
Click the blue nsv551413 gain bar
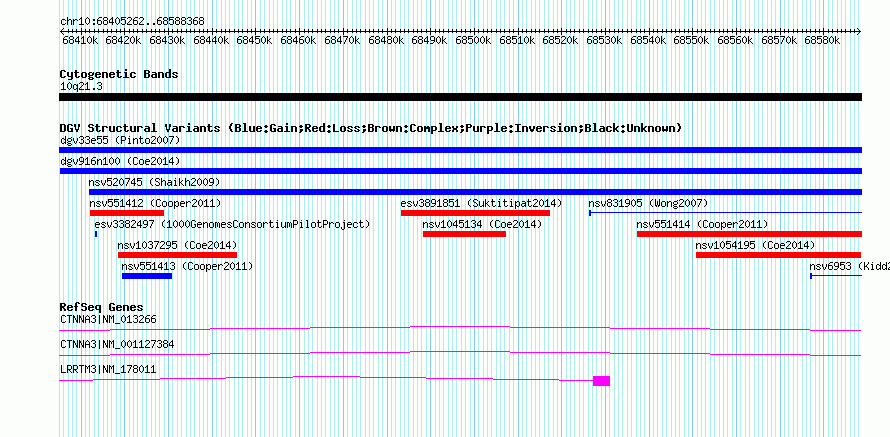click(147, 276)
